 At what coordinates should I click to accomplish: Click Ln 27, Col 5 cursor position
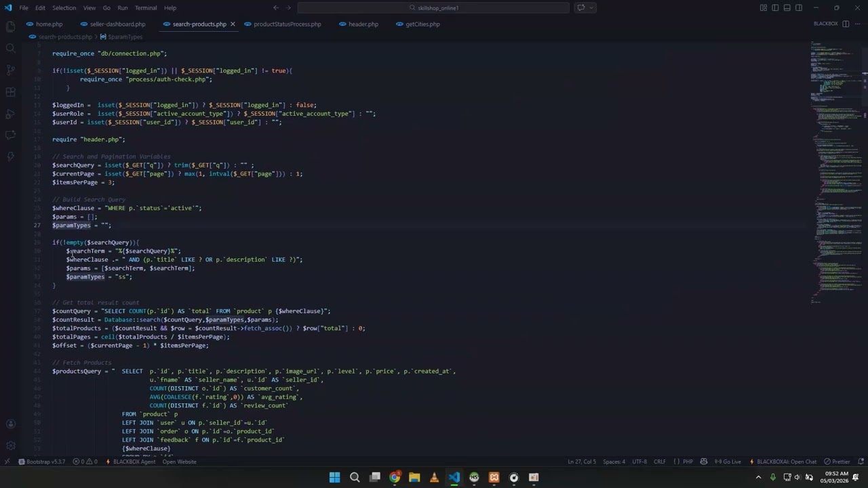tap(582, 462)
